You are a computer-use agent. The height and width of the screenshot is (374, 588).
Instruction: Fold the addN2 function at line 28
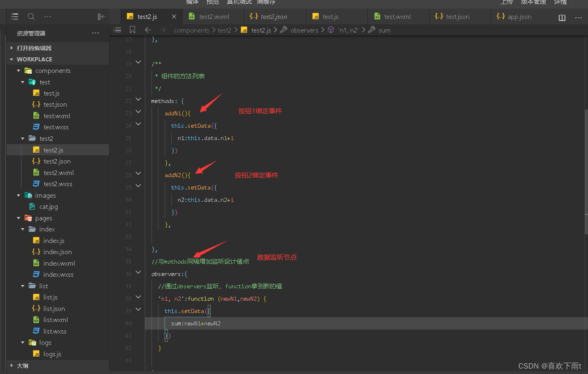click(x=138, y=173)
